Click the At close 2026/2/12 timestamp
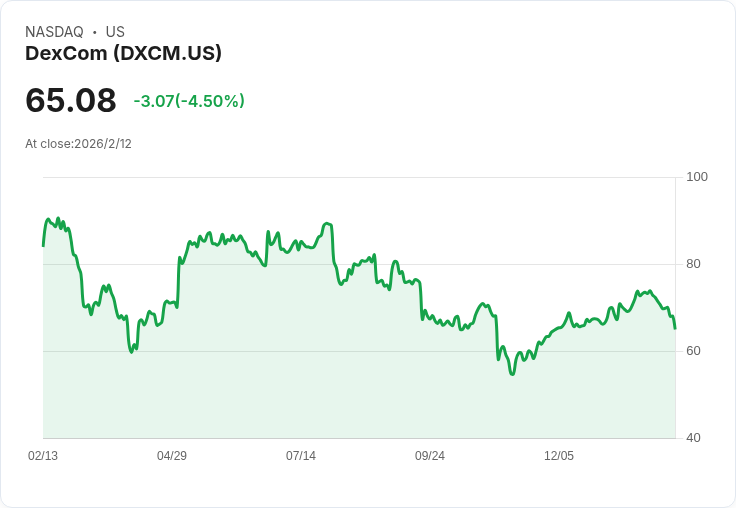This screenshot has width=736, height=508. pyautogui.click(x=78, y=143)
